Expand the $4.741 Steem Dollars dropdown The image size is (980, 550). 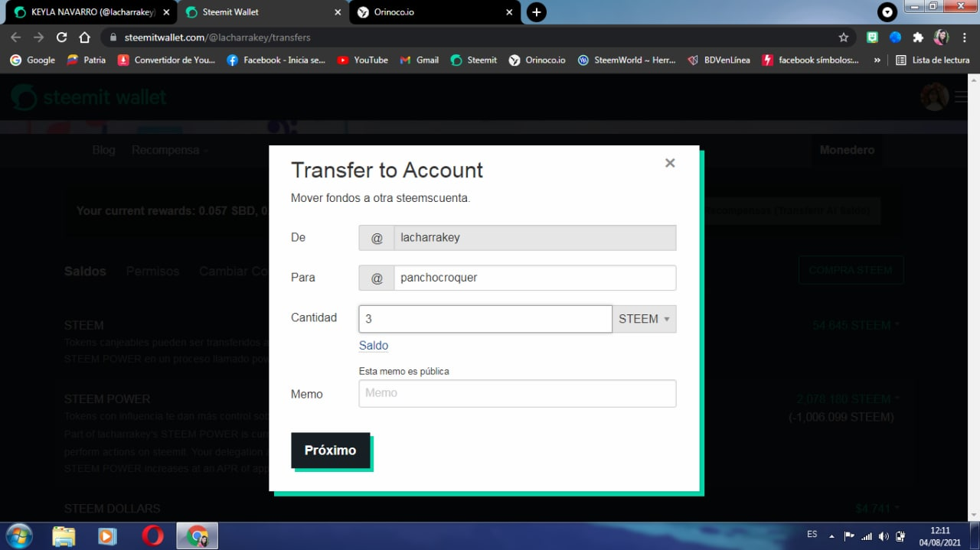point(877,508)
